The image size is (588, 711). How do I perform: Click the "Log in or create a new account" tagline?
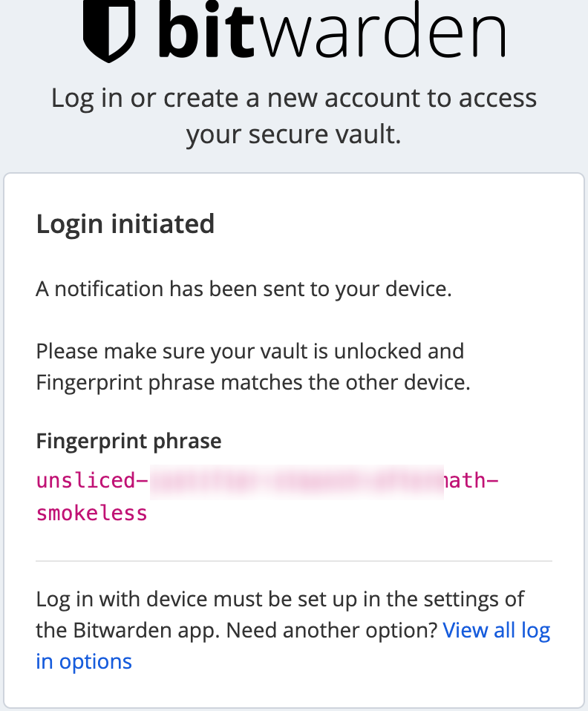(294, 98)
